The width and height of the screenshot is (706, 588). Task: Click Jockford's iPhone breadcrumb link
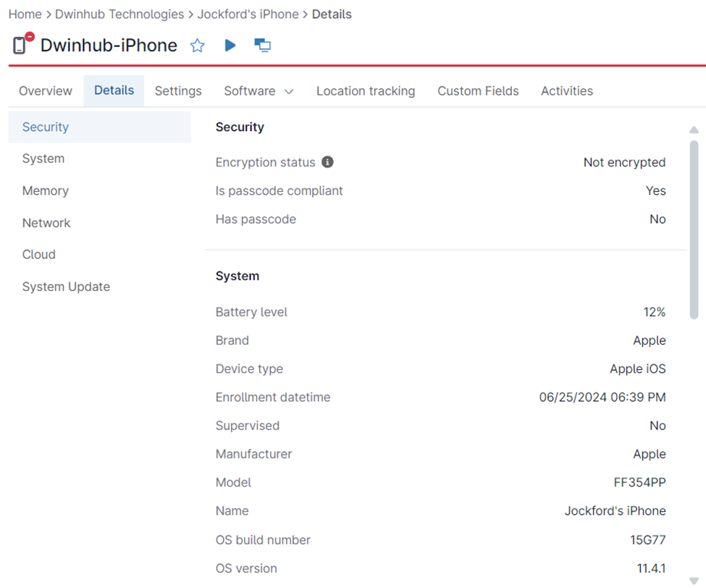[x=248, y=14]
